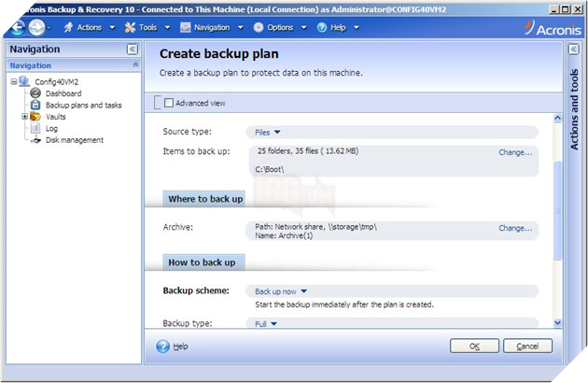Expand the Actions and tools side panel
The image size is (588, 383).
pyautogui.click(x=574, y=50)
